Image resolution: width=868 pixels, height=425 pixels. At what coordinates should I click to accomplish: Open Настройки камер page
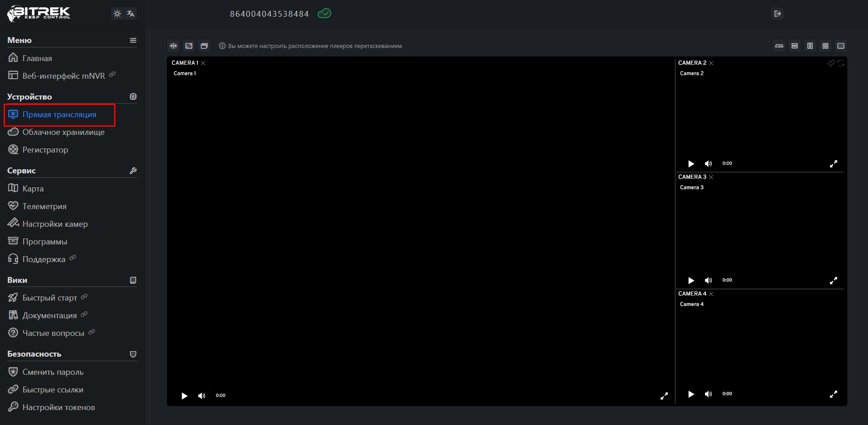click(x=48, y=224)
